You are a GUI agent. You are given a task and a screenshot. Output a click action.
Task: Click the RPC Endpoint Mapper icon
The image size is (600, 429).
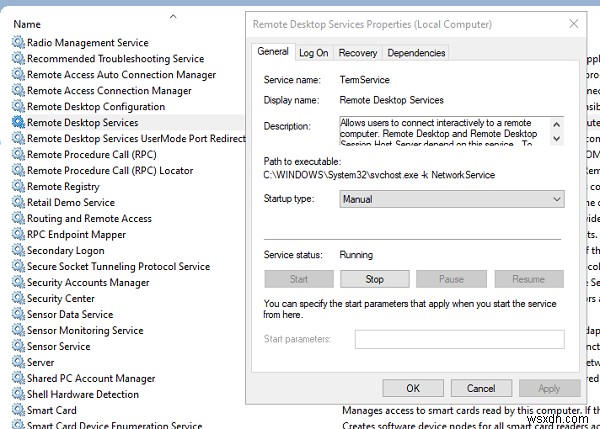(x=18, y=234)
